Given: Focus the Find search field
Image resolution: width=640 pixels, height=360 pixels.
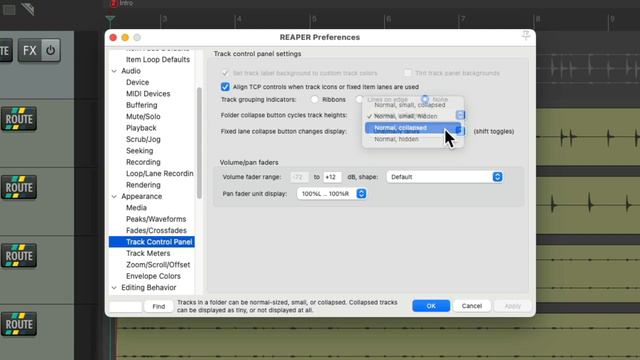Looking at the screenshot, I should [x=126, y=307].
